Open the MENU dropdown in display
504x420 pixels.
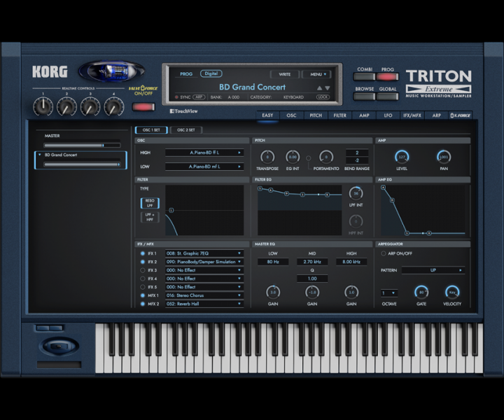tap(316, 74)
